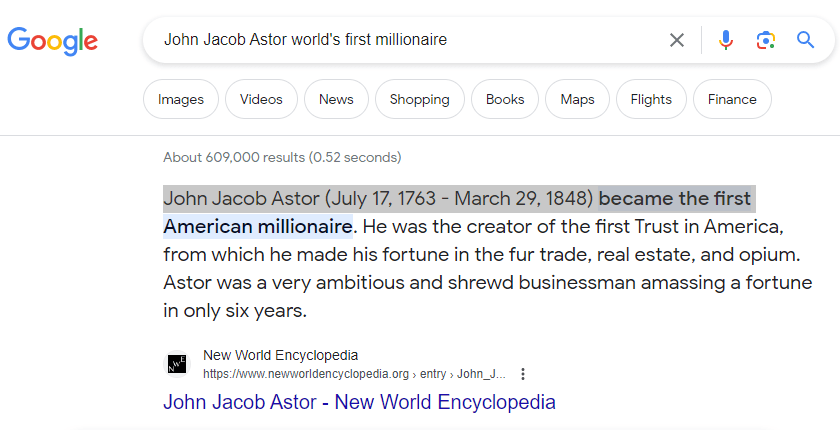Click the highlighted 'became the first' snippet text
Screen dimensions: 840x430
click(675, 197)
